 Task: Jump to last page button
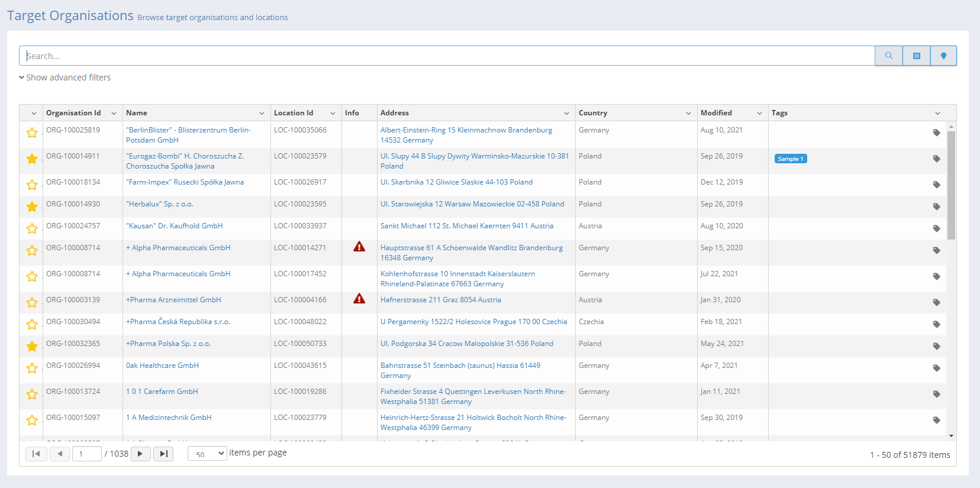(x=163, y=454)
